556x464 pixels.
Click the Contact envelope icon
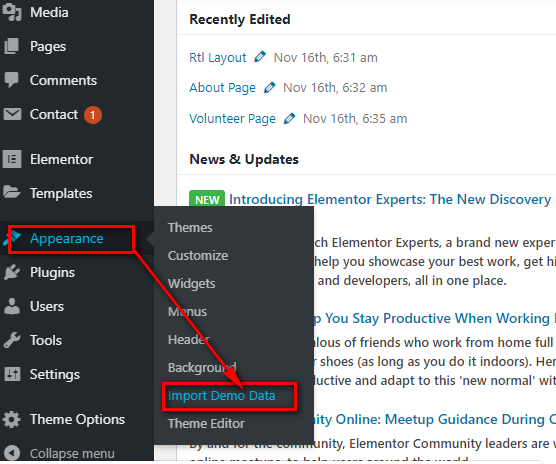pos(12,114)
